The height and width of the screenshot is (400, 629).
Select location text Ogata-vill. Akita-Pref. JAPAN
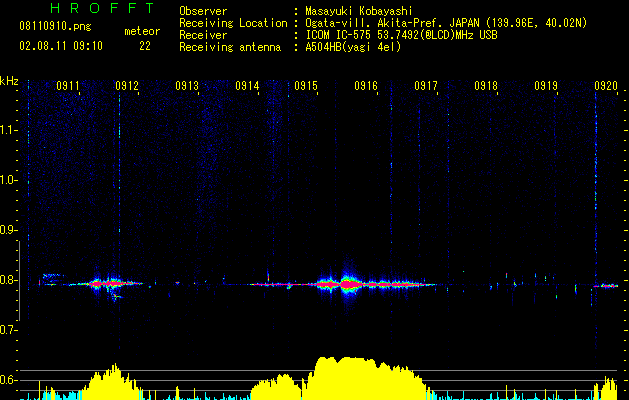coord(393,23)
